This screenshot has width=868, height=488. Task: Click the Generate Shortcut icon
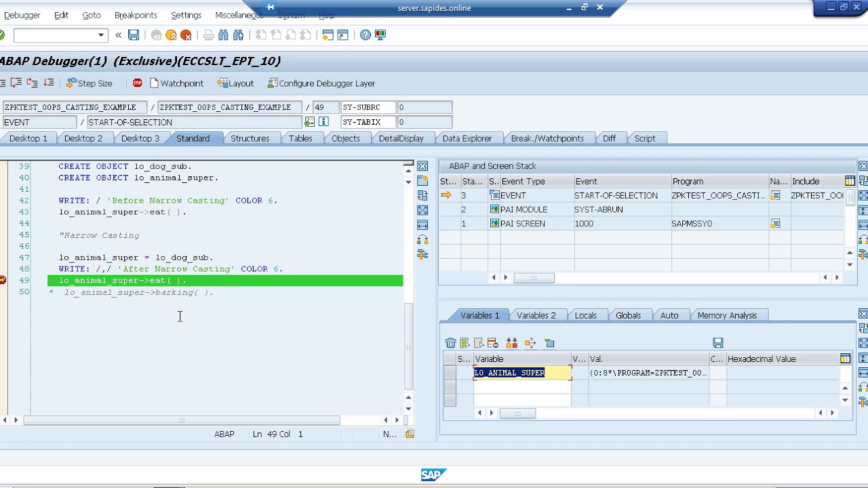343,35
